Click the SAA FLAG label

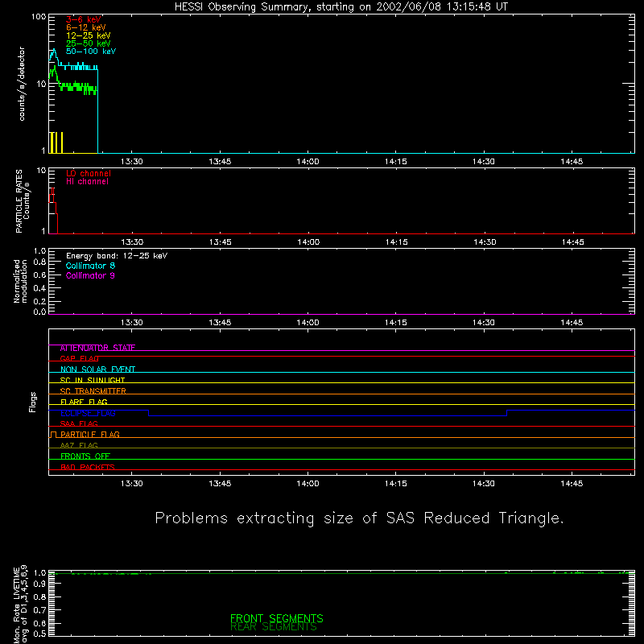[79, 424]
